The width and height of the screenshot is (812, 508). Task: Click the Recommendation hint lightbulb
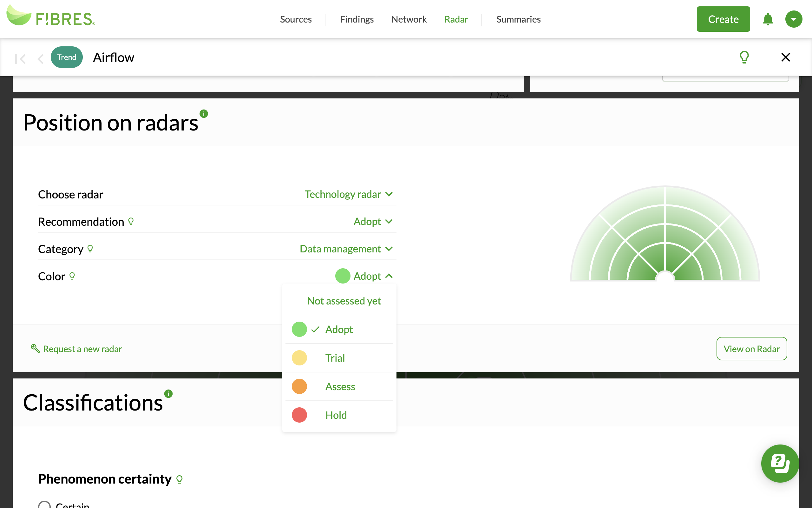[x=131, y=221]
